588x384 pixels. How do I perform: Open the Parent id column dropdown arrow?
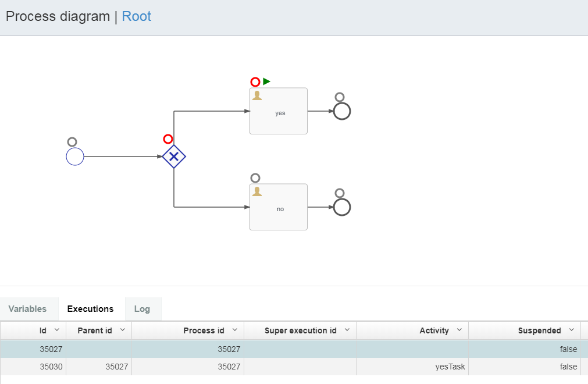pyautogui.click(x=122, y=330)
